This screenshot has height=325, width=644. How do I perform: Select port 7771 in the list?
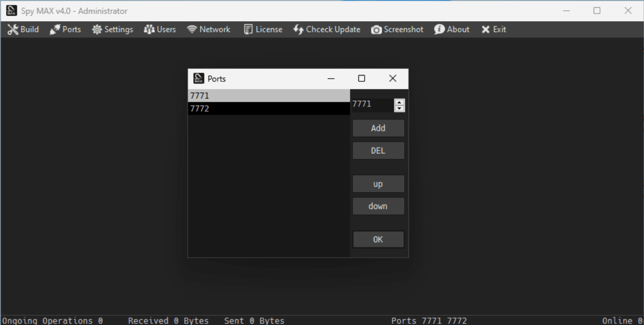(269, 95)
